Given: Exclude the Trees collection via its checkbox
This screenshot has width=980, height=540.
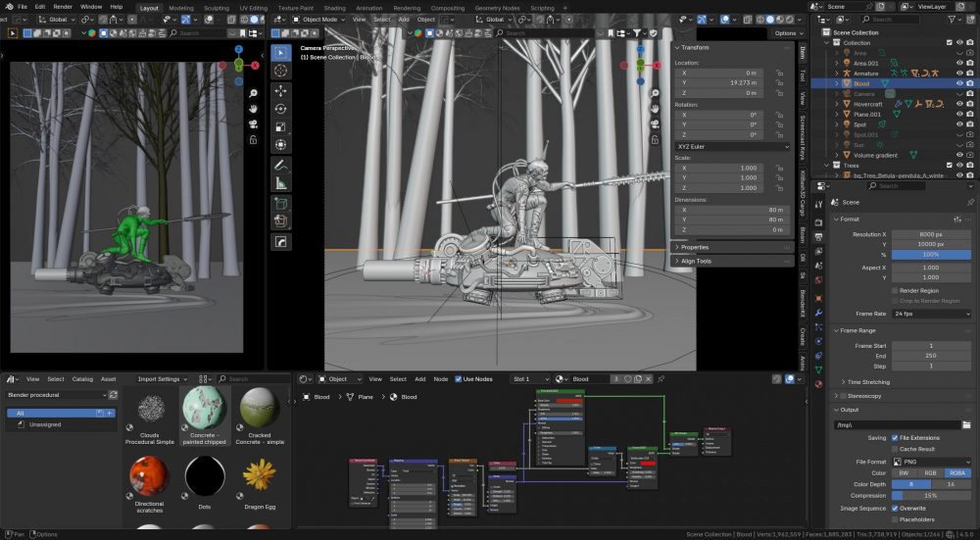Looking at the screenshot, I should (x=950, y=166).
